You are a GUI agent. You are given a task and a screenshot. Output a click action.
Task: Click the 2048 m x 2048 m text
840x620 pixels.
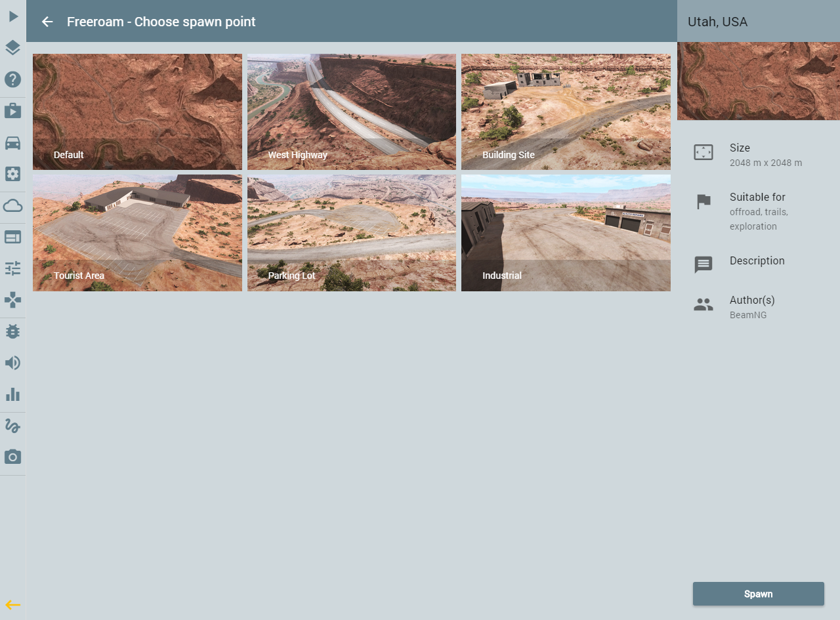[766, 163]
